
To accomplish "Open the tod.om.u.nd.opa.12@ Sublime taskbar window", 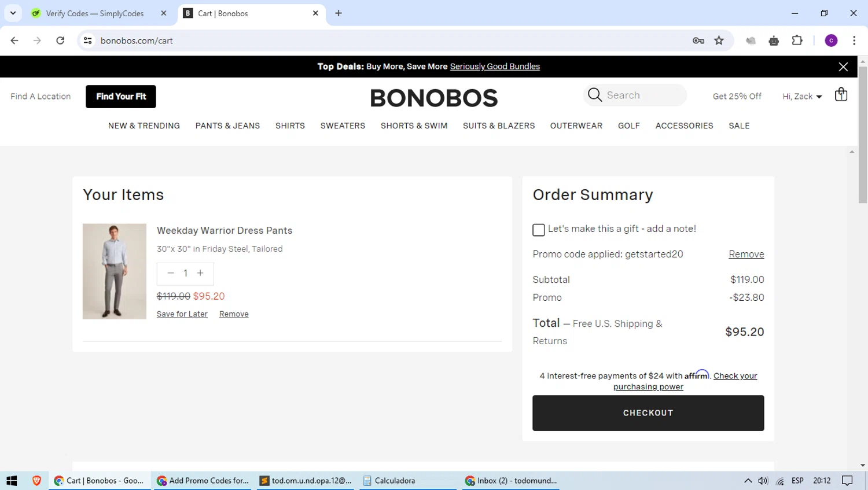I will (x=306, y=481).
